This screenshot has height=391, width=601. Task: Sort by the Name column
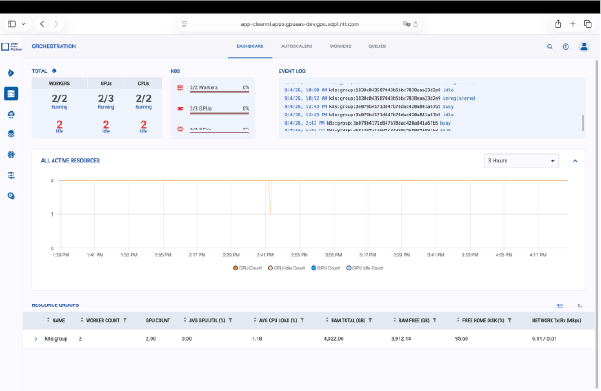pyautogui.click(x=48, y=320)
